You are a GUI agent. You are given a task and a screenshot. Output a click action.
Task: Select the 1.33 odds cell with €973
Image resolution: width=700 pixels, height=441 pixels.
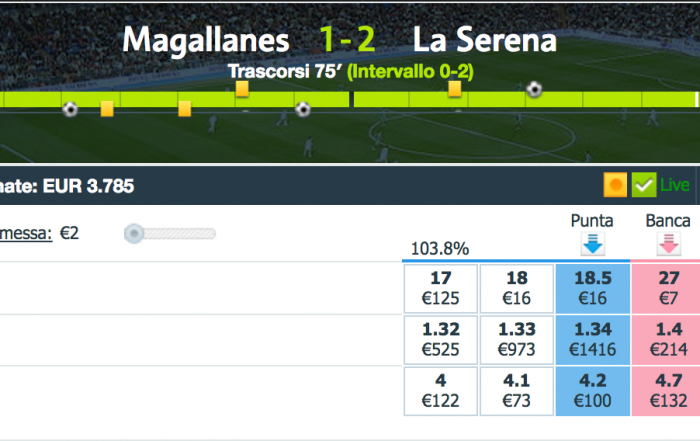[517, 340]
